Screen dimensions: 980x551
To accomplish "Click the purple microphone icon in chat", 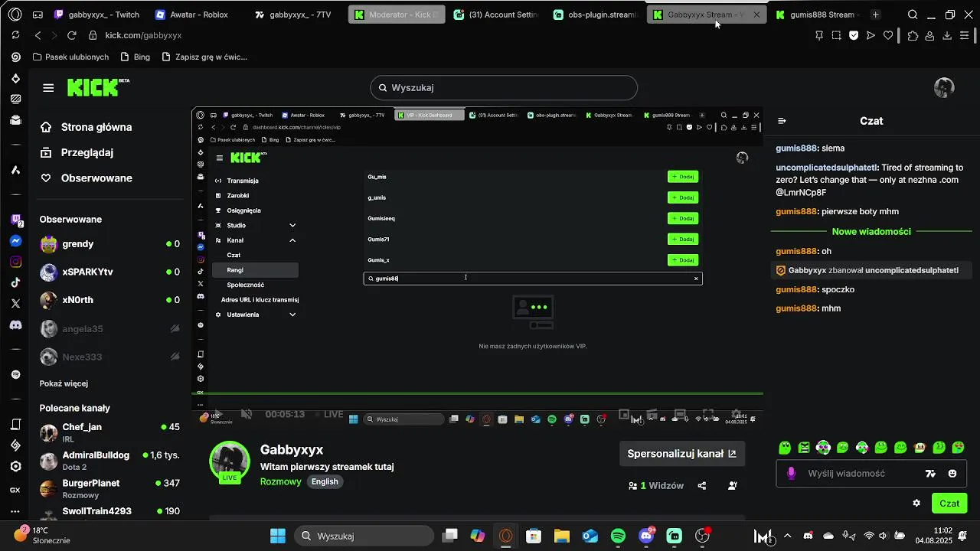I will pos(792,474).
